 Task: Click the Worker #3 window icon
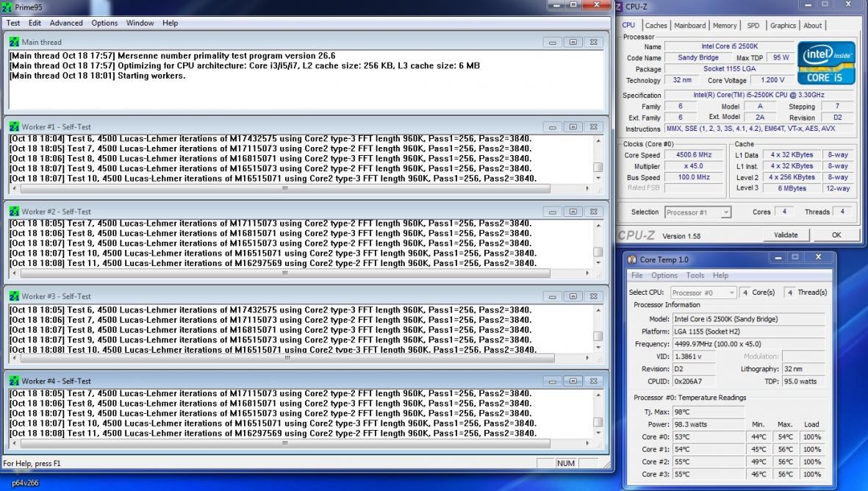(14, 296)
